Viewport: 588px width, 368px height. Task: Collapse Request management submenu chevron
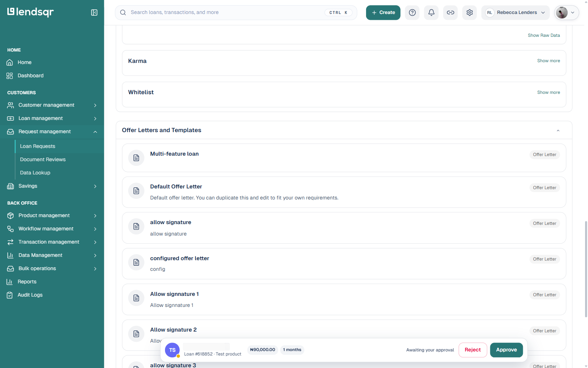click(x=95, y=132)
